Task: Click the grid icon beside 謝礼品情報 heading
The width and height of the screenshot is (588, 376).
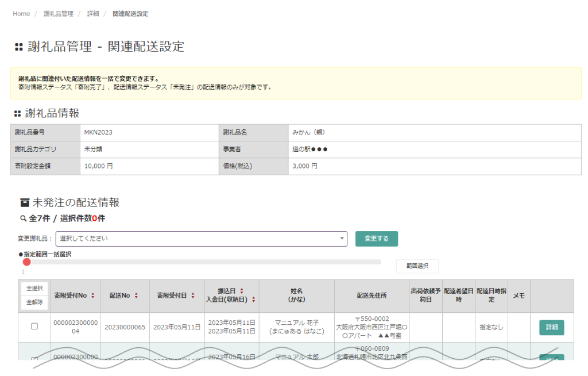Action: [17, 114]
